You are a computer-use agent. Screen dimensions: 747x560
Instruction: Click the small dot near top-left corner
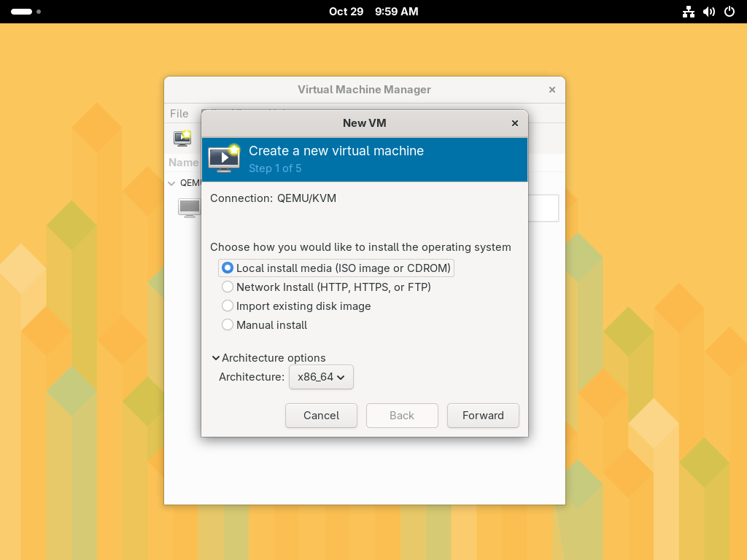tap(38, 12)
